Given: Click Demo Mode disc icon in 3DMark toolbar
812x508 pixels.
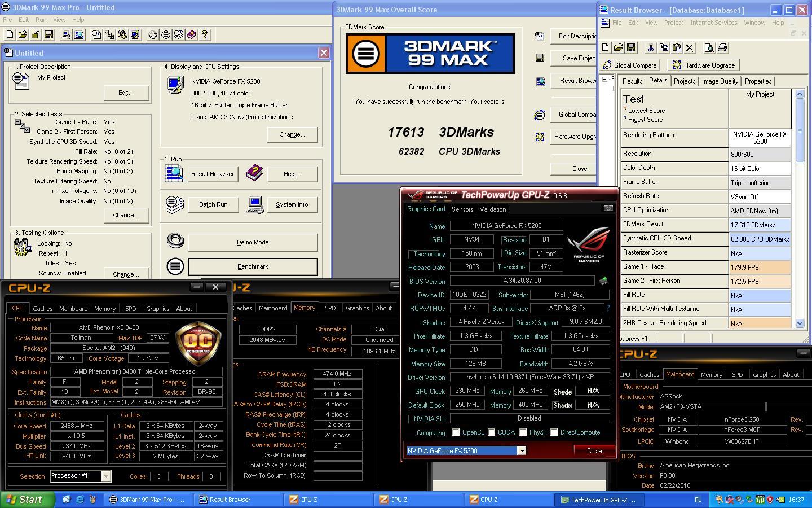Looking at the screenshot, I should (153, 34).
